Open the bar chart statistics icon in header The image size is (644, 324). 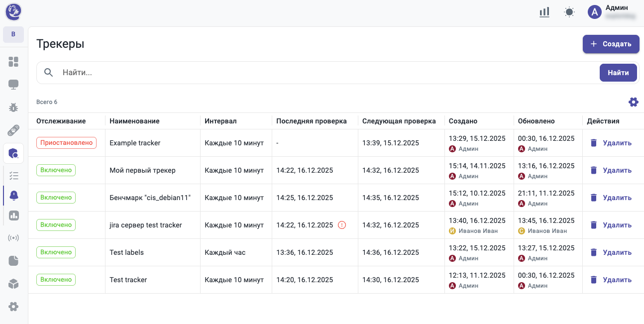pos(544,12)
